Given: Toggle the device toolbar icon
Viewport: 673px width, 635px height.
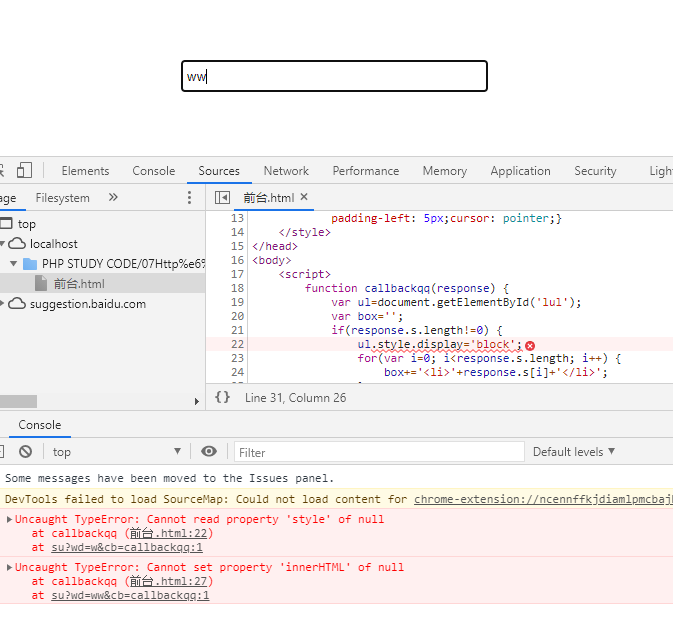Looking at the screenshot, I should (x=24, y=170).
